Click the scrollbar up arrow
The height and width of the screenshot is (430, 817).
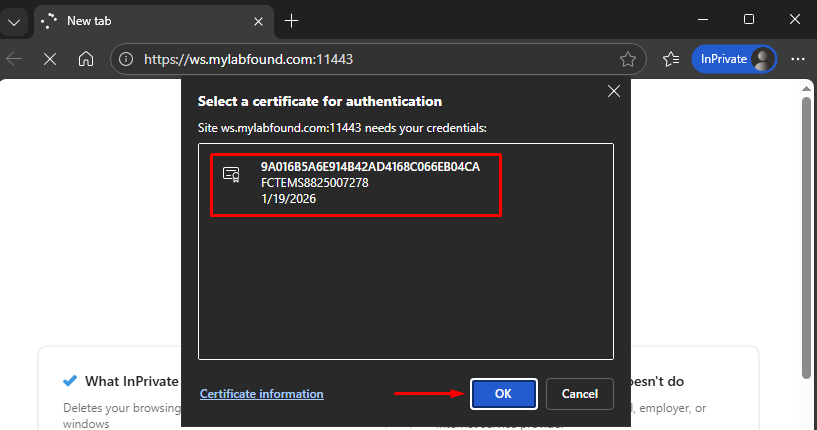(x=807, y=89)
